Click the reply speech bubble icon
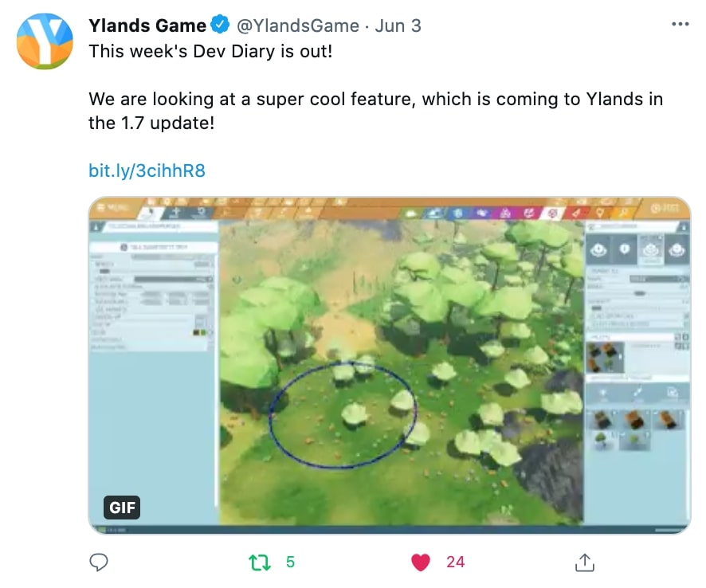This screenshot has height=588, width=706. [x=99, y=562]
